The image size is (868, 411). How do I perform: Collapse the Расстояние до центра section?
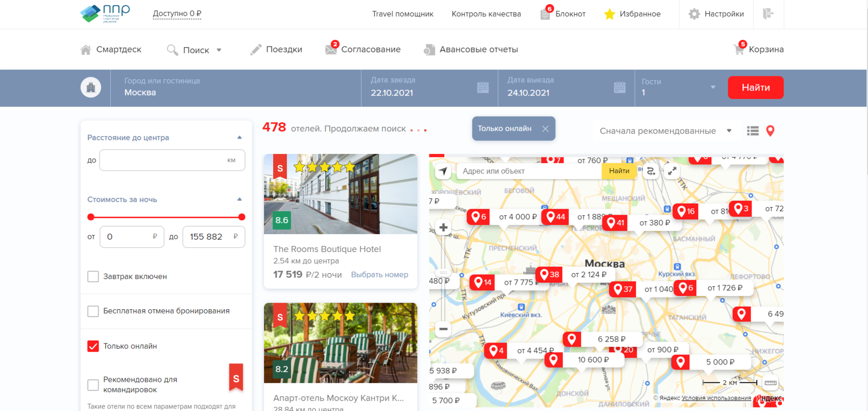(x=239, y=138)
